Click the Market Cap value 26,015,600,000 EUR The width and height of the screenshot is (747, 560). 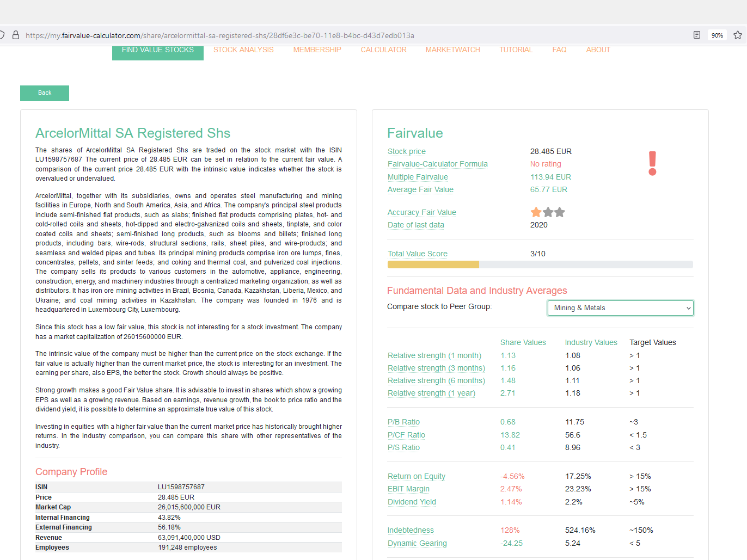click(x=189, y=507)
